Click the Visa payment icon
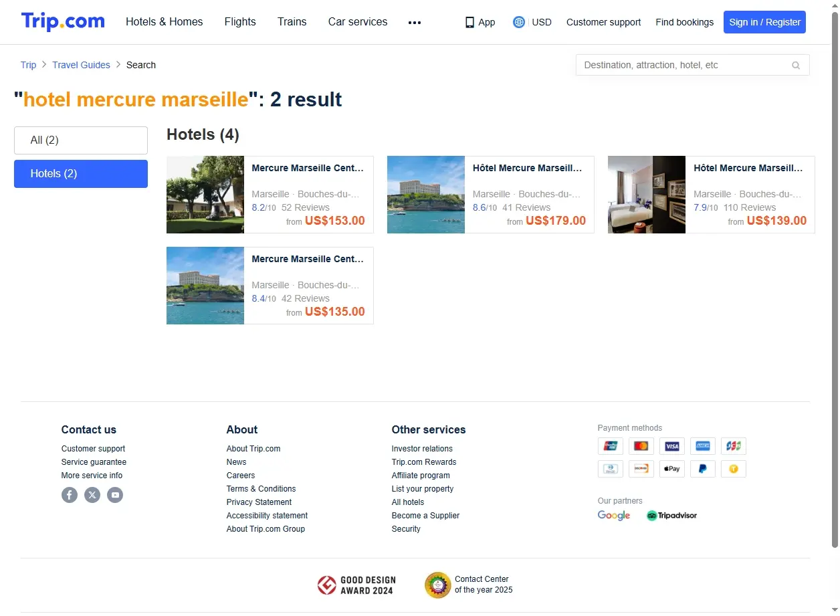Screen dimensions: 840x616 click(x=672, y=446)
